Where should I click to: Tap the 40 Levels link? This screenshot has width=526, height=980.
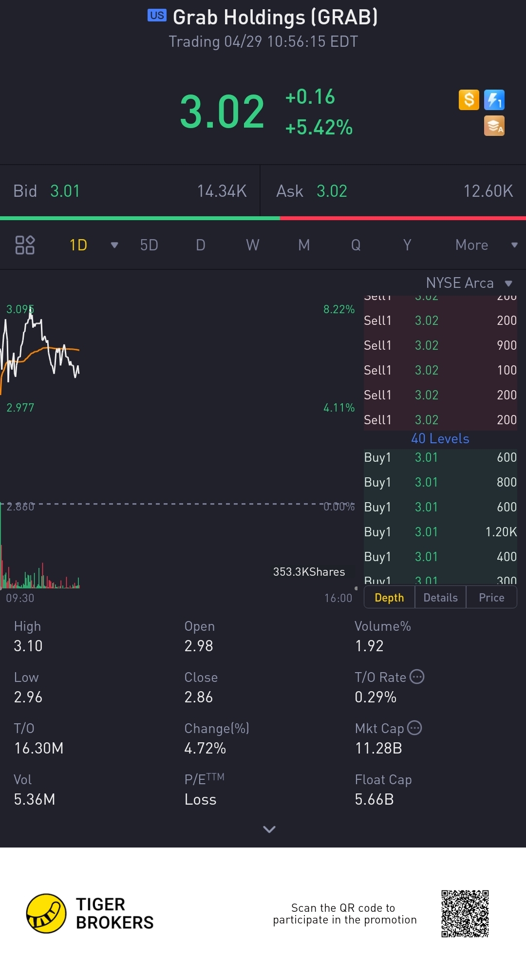pyautogui.click(x=440, y=439)
